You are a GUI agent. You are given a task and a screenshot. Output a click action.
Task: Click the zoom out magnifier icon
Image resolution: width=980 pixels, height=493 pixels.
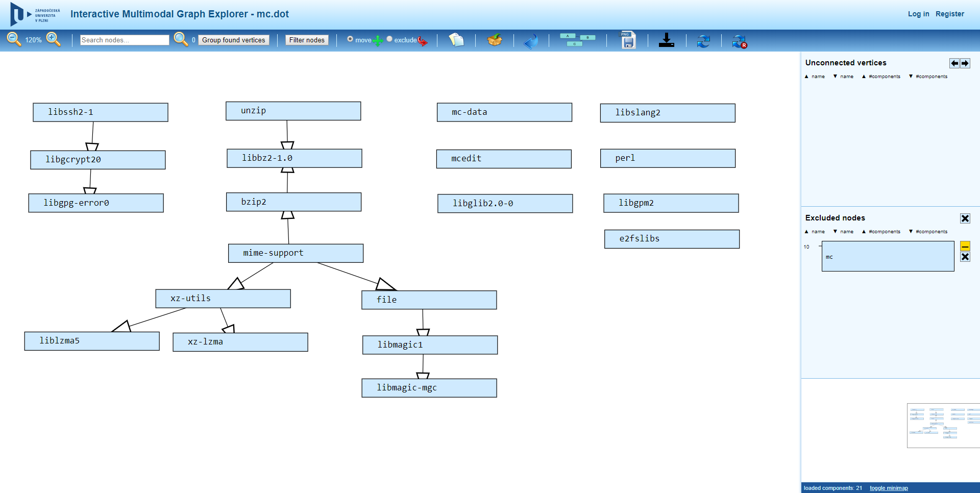tap(14, 39)
